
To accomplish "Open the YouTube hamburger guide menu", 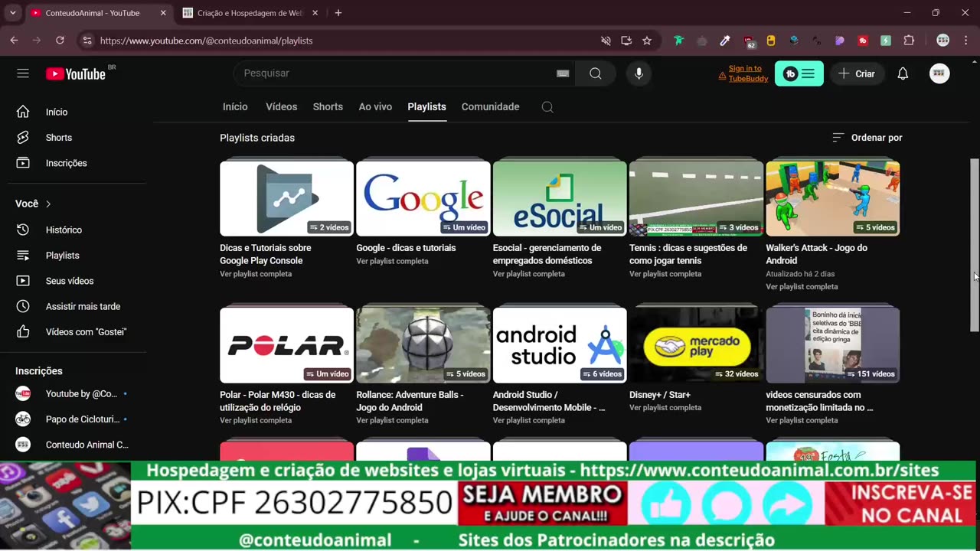I will pos(23,73).
